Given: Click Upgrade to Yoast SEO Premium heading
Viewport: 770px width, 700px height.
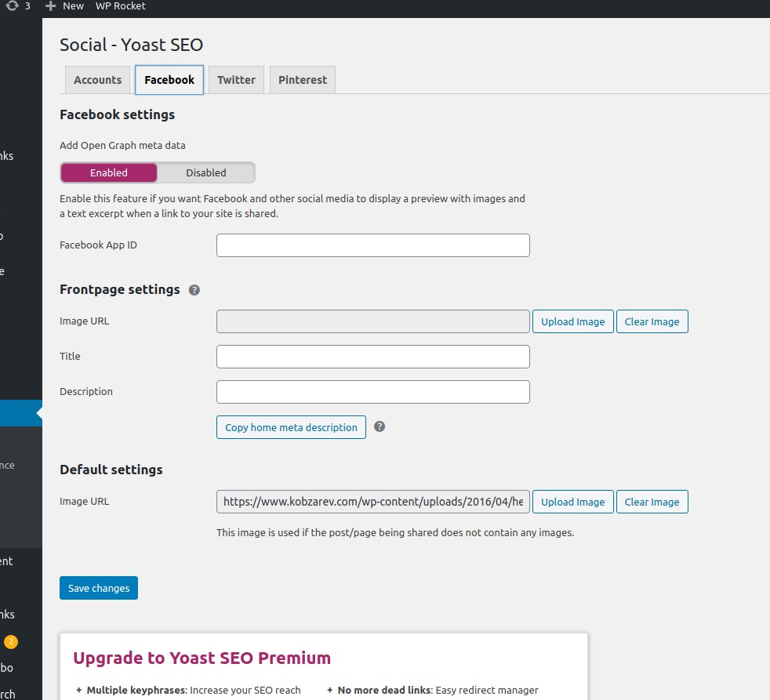Looking at the screenshot, I should 202,658.
